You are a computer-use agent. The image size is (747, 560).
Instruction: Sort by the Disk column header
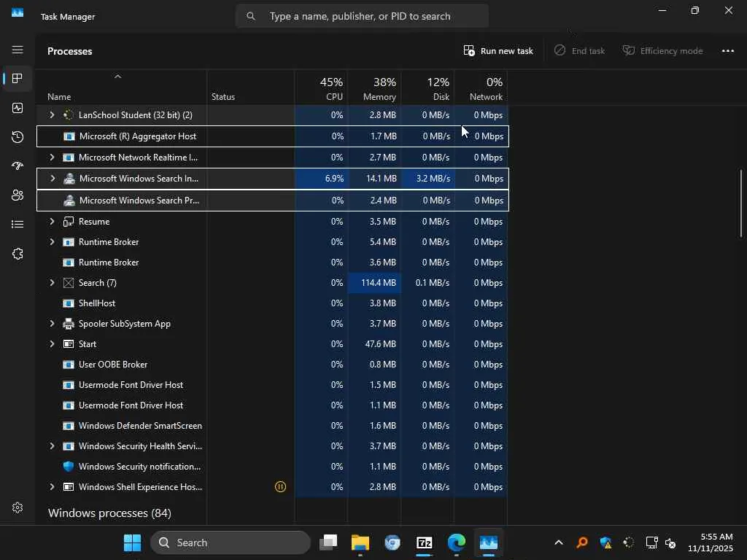tap(427, 89)
